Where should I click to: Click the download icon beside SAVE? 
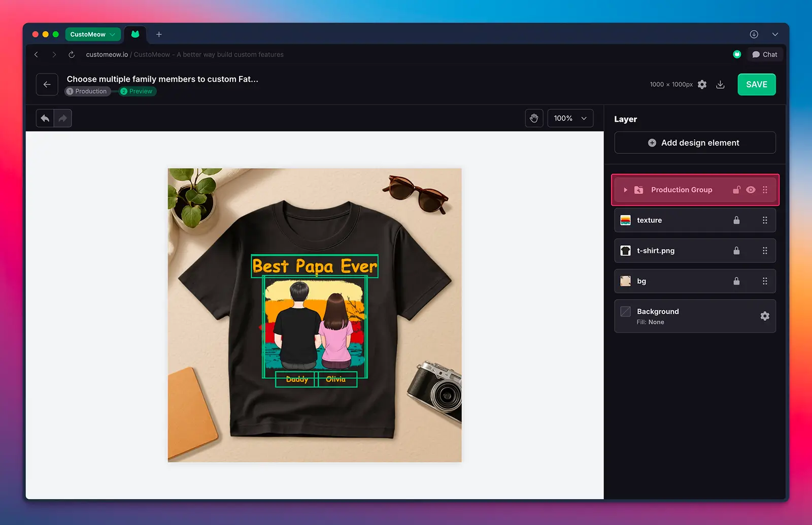click(x=720, y=84)
